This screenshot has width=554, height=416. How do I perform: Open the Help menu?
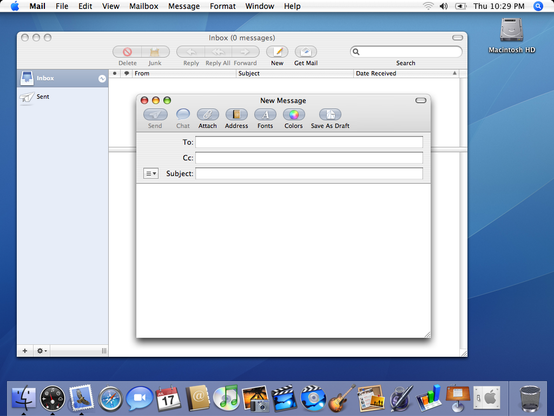pos(292,6)
